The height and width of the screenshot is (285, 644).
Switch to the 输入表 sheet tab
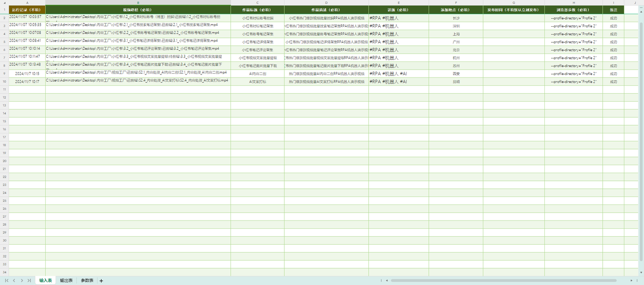click(45, 280)
